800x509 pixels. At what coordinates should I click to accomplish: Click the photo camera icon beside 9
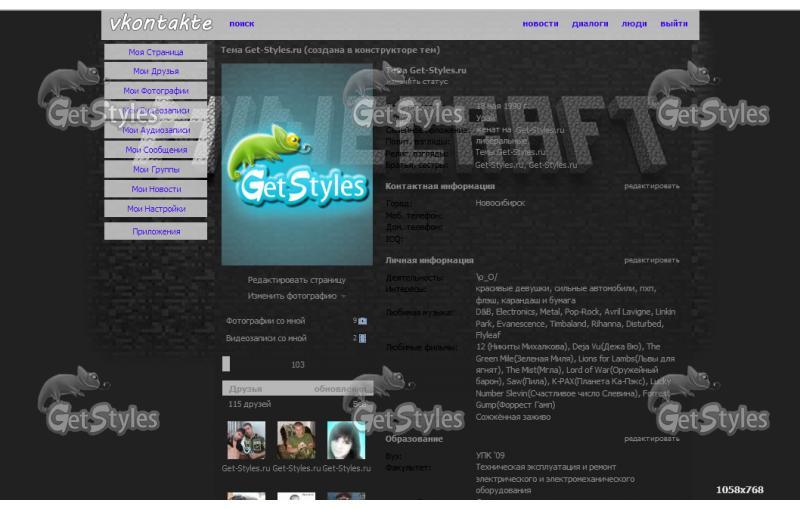pyautogui.click(x=362, y=321)
